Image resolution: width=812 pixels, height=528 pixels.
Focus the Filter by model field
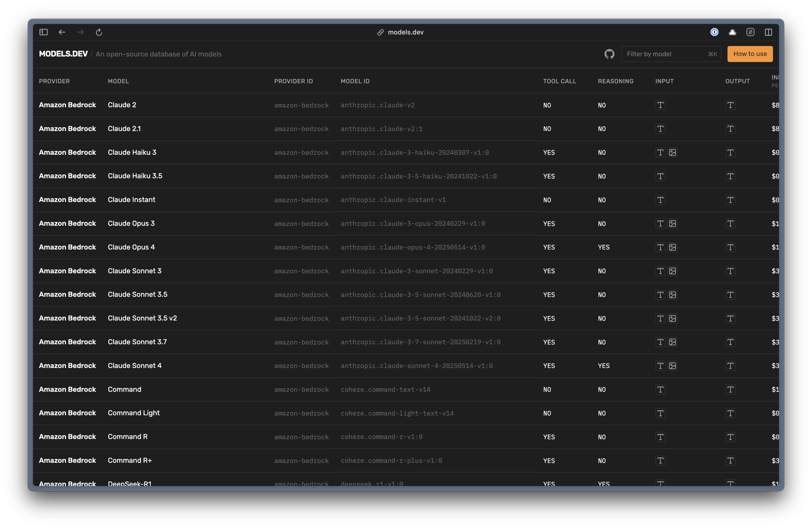pos(671,54)
